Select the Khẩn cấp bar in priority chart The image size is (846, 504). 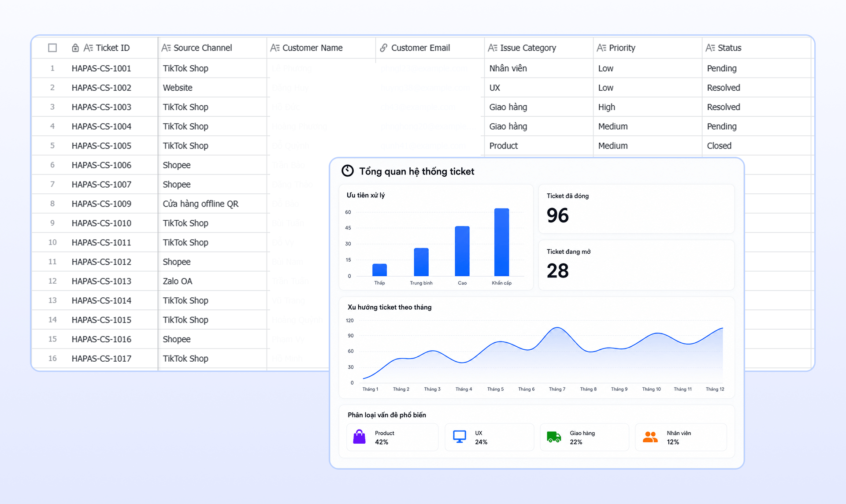click(x=501, y=242)
